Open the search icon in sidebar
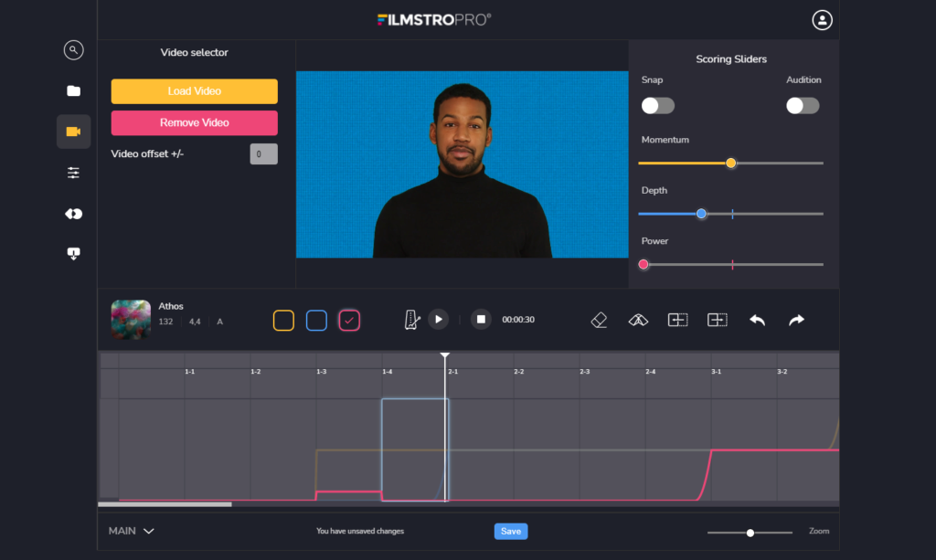This screenshot has width=936, height=560. click(73, 50)
